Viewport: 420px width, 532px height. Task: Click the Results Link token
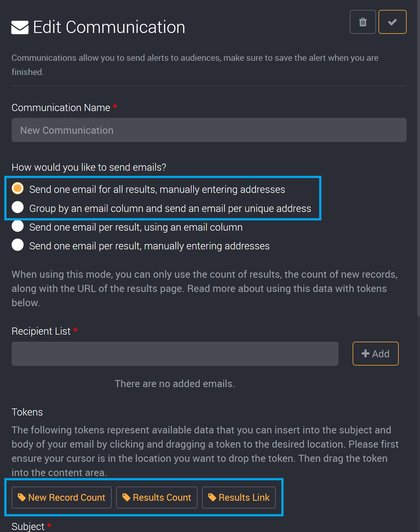tap(238, 497)
